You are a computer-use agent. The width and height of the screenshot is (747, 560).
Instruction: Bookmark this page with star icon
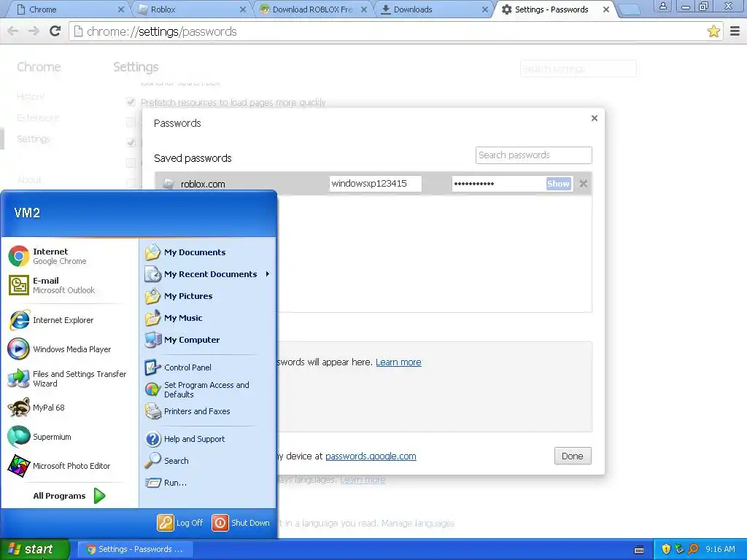[x=713, y=31]
